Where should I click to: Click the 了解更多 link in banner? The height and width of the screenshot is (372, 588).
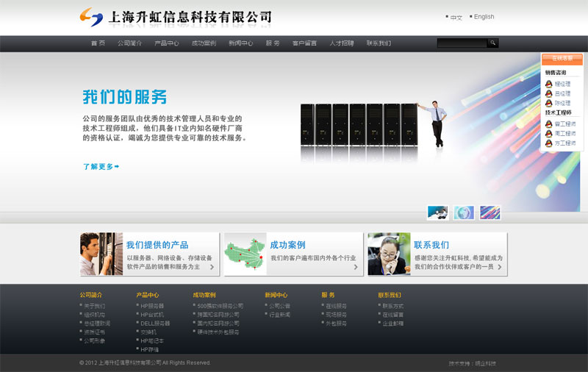click(101, 166)
